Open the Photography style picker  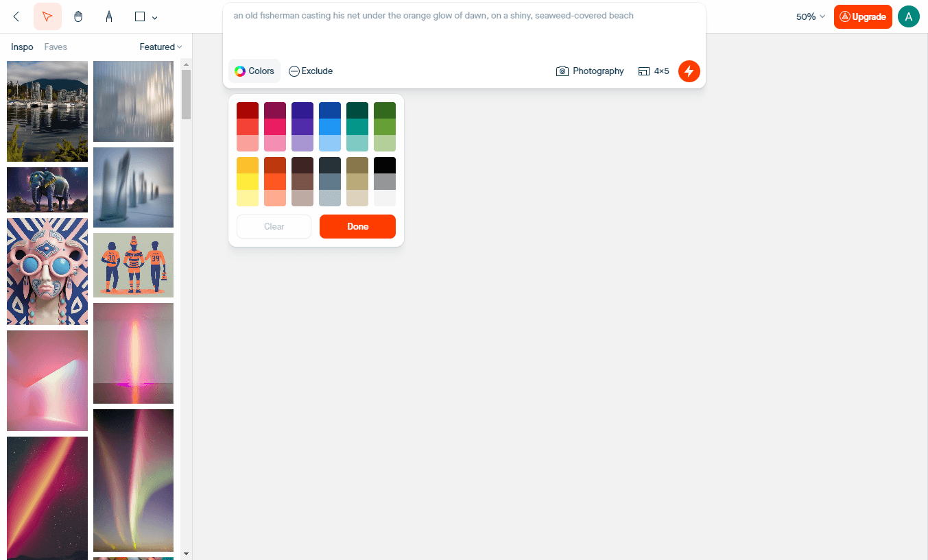[x=590, y=71]
